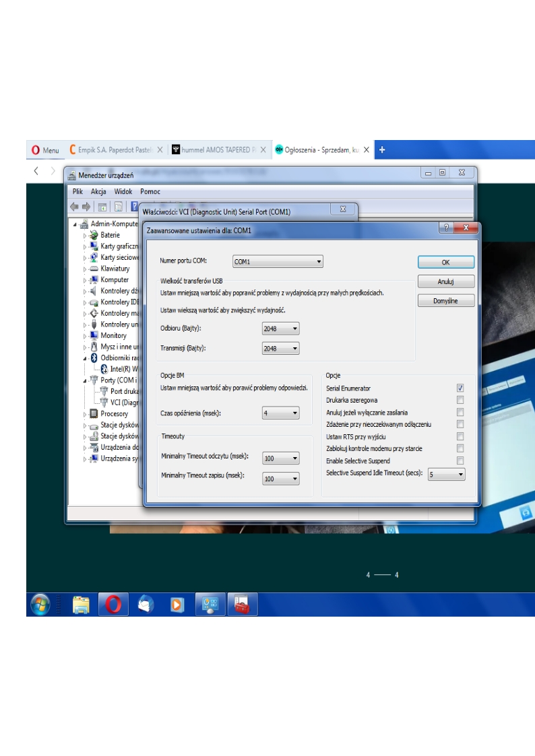Open the Windows Start menu orb
Screen dimensions: 535x756
(40, 605)
